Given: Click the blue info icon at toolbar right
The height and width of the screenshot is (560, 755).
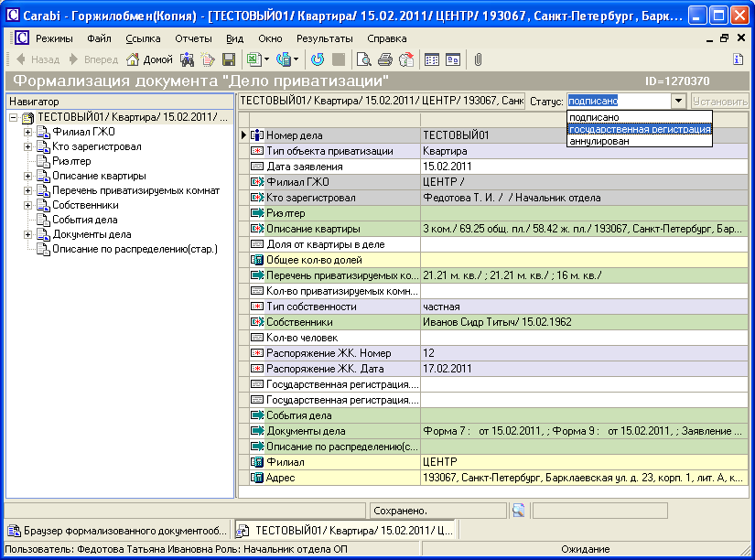Looking at the screenshot, I should pyautogui.click(x=739, y=59).
